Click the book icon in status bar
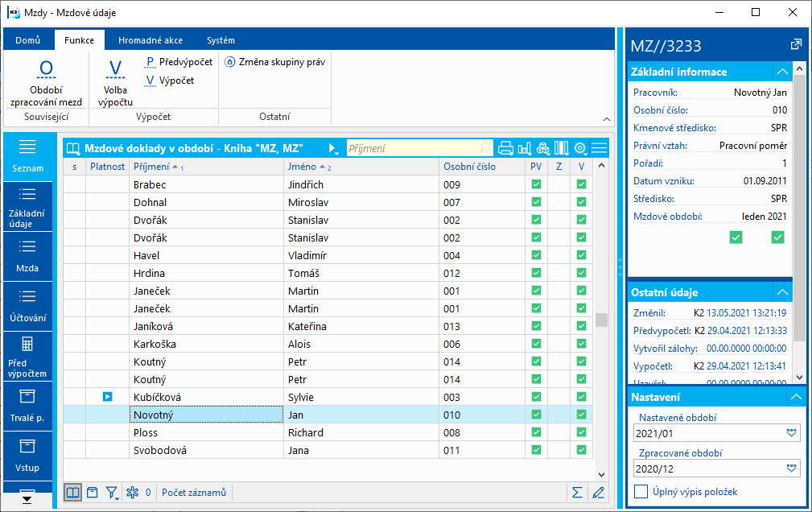812x512 pixels. point(73,493)
